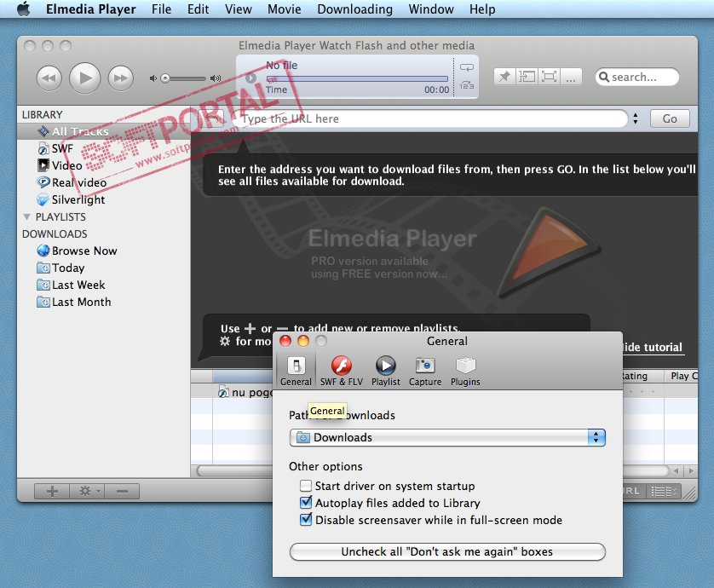
Task: Open the Elmedia Player menu
Action: 90,9
